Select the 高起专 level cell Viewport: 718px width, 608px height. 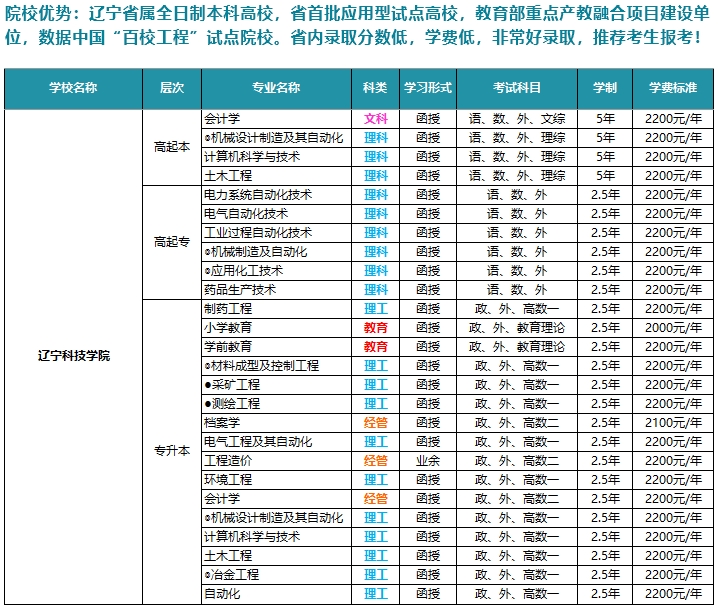(172, 242)
